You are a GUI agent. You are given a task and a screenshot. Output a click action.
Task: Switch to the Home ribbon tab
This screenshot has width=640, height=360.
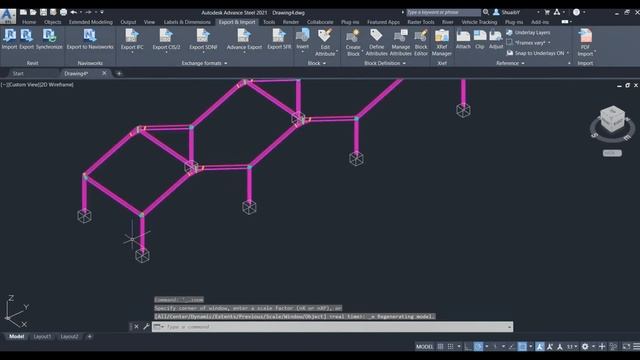(x=29, y=22)
